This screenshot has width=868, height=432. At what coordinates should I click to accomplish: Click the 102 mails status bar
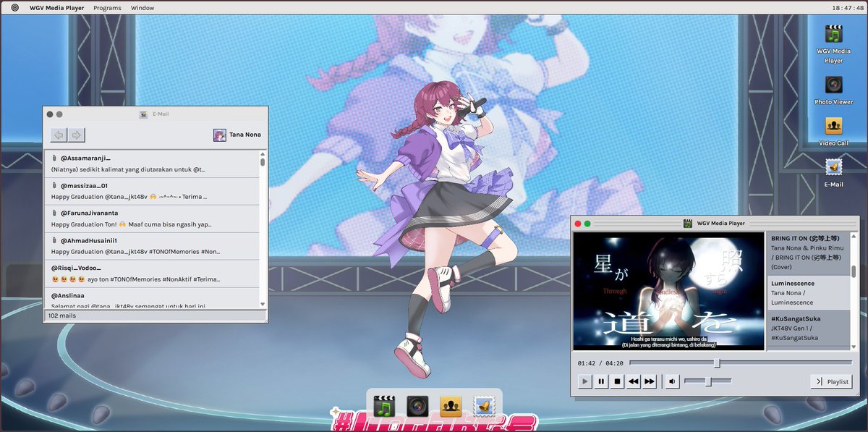tap(155, 316)
